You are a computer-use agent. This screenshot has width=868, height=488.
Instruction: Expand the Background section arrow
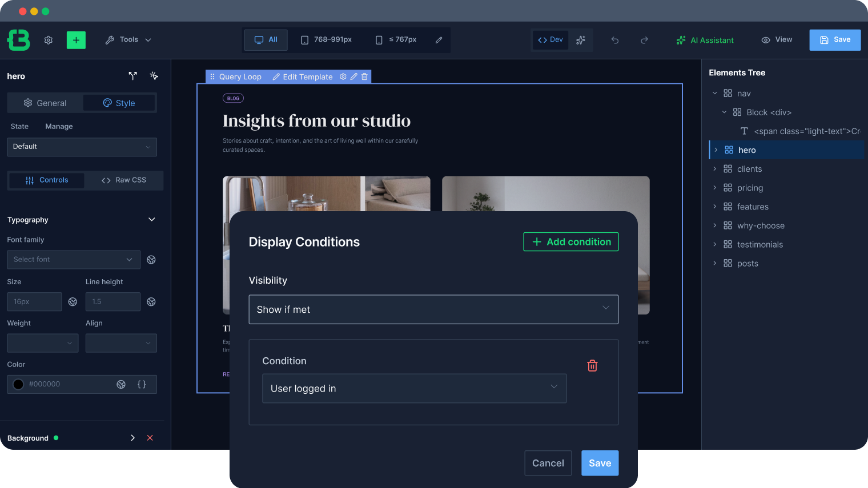[x=132, y=438]
